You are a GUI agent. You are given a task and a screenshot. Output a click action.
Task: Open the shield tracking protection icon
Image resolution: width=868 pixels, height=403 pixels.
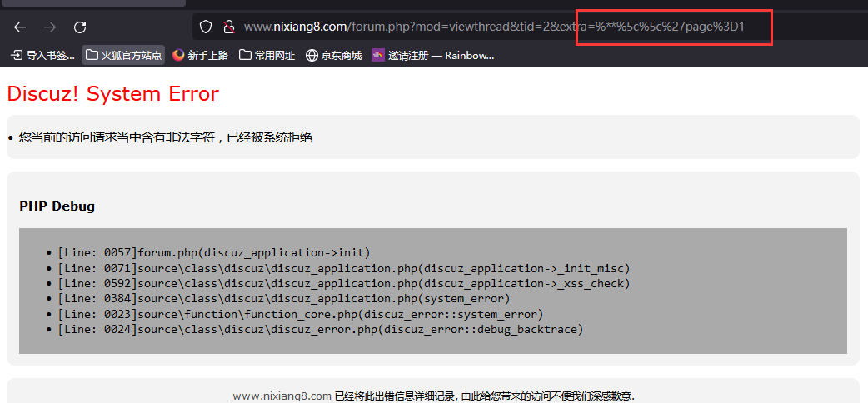(x=206, y=27)
